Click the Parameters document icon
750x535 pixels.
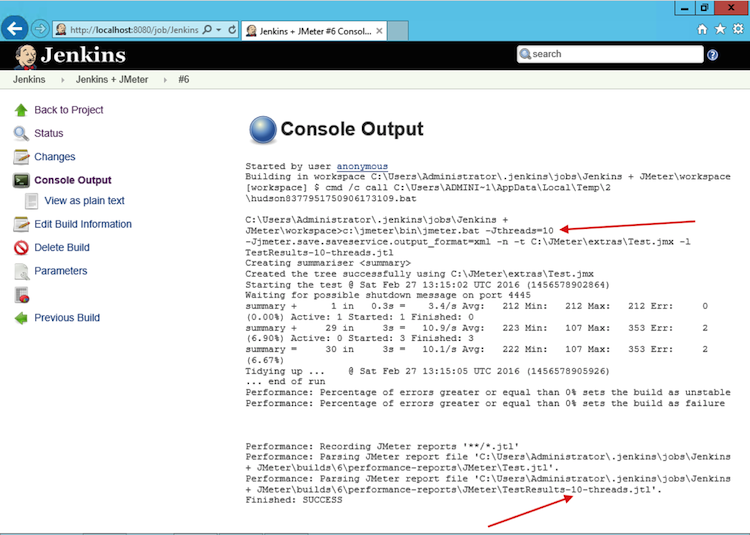21,271
